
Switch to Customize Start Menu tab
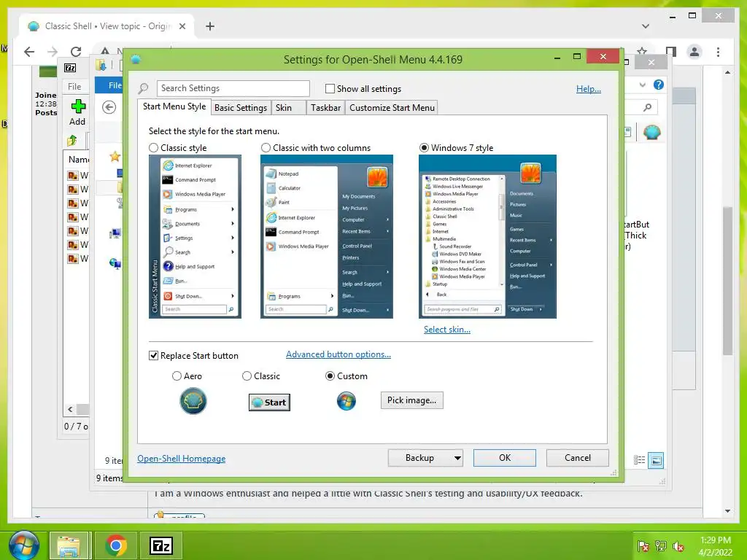392,108
